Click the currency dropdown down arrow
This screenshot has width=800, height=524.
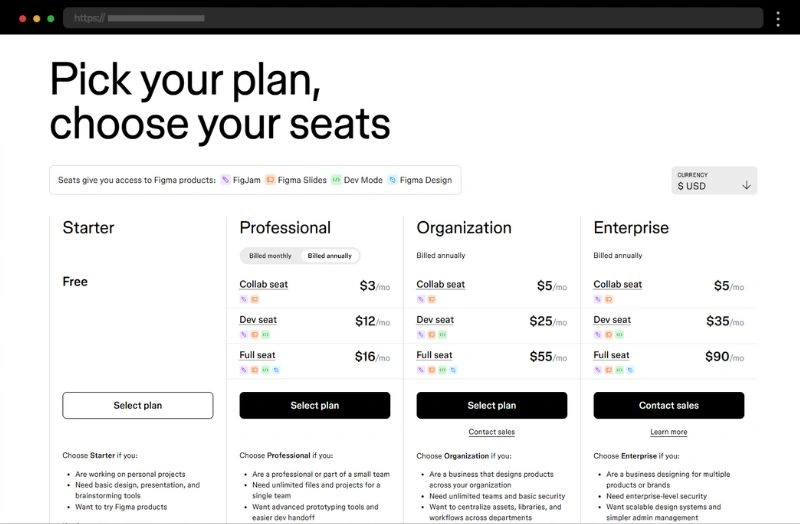pos(746,185)
